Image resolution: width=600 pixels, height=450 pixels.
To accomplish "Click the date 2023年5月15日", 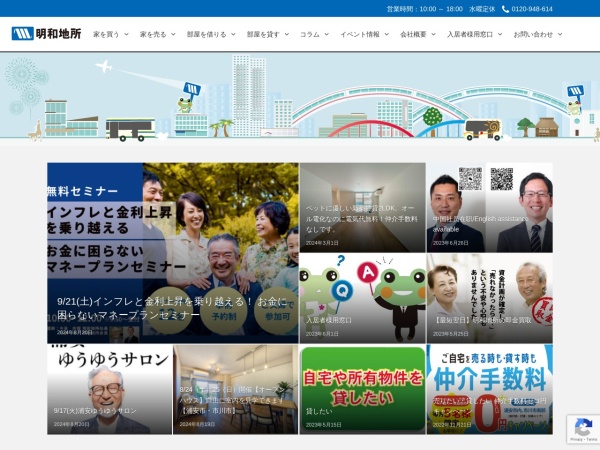I will coord(324,425).
